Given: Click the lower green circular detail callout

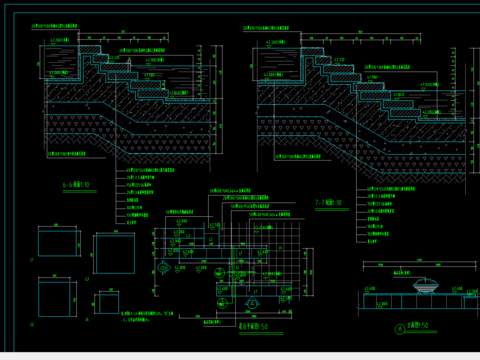Looking at the screenshot, I should [x=222, y=303].
